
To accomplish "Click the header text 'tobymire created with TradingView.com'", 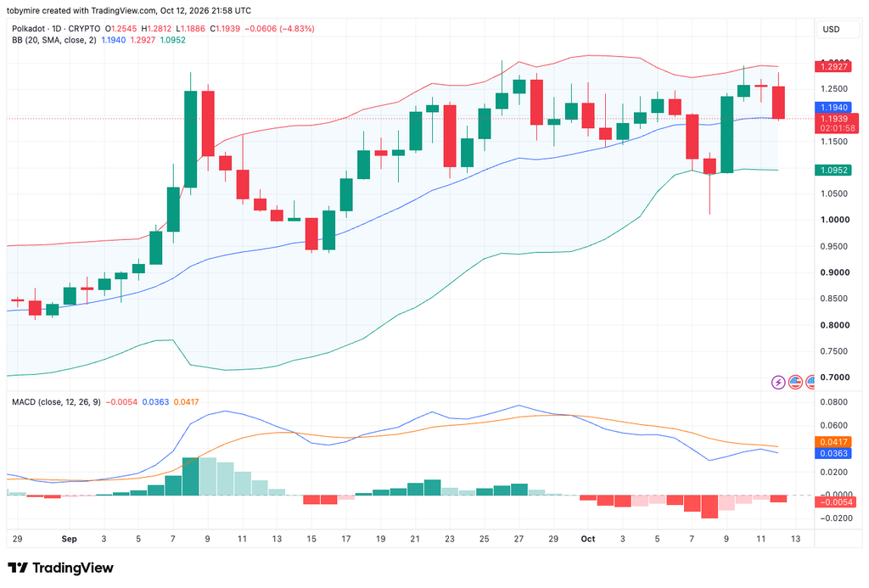I will tap(81, 10).
